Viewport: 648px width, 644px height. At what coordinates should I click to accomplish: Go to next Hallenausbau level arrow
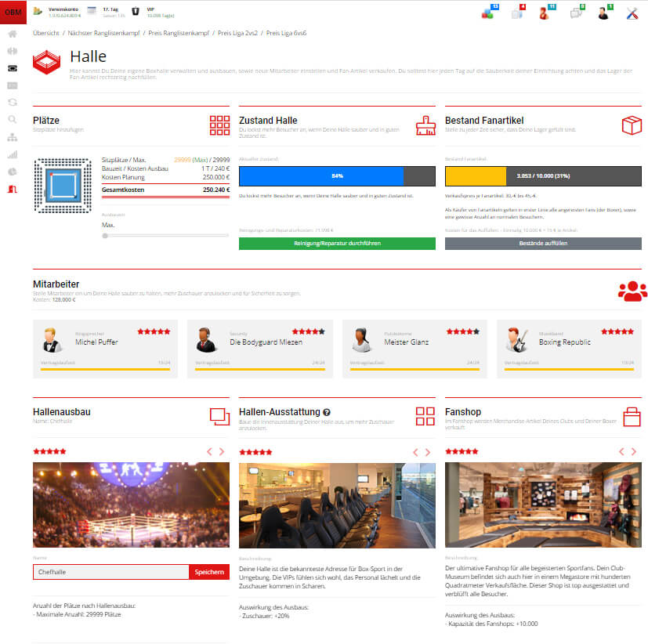(x=222, y=452)
